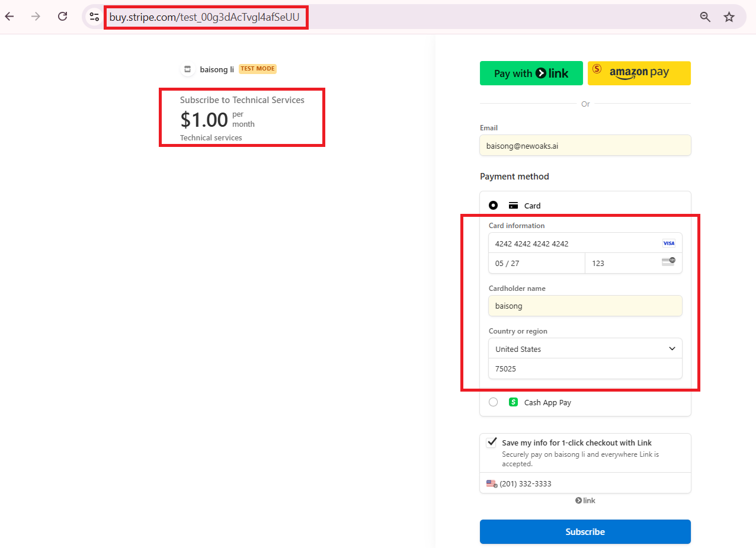Screen dimensions: 756x548
Task: Click the CVC card hint icon
Action: (668, 262)
